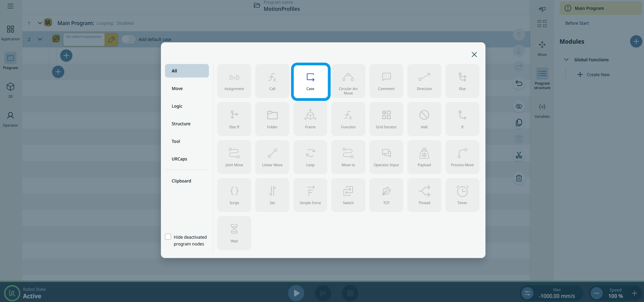644x302 pixels.
Task: Choose the Grid Iterator node
Action: (x=386, y=119)
